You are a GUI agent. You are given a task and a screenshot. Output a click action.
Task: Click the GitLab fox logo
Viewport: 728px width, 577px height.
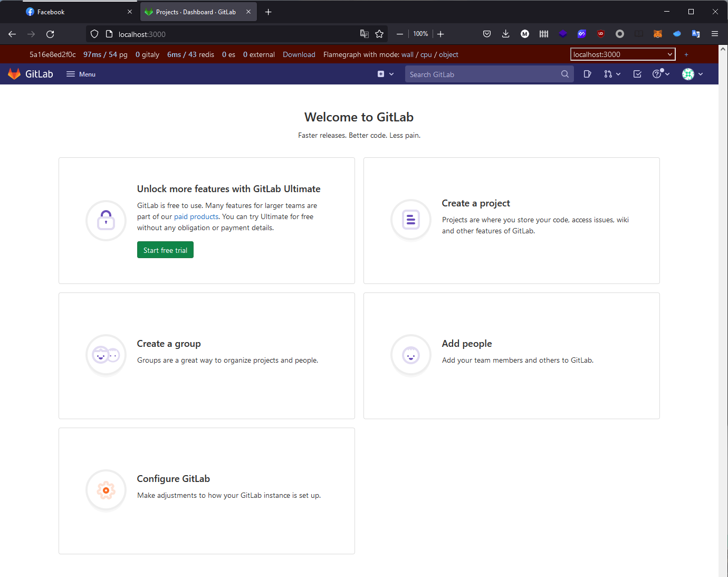[14, 74]
